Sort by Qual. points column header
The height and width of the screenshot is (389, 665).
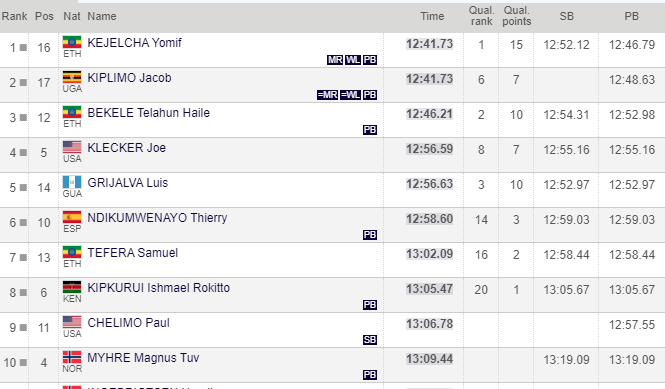coord(517,16)
